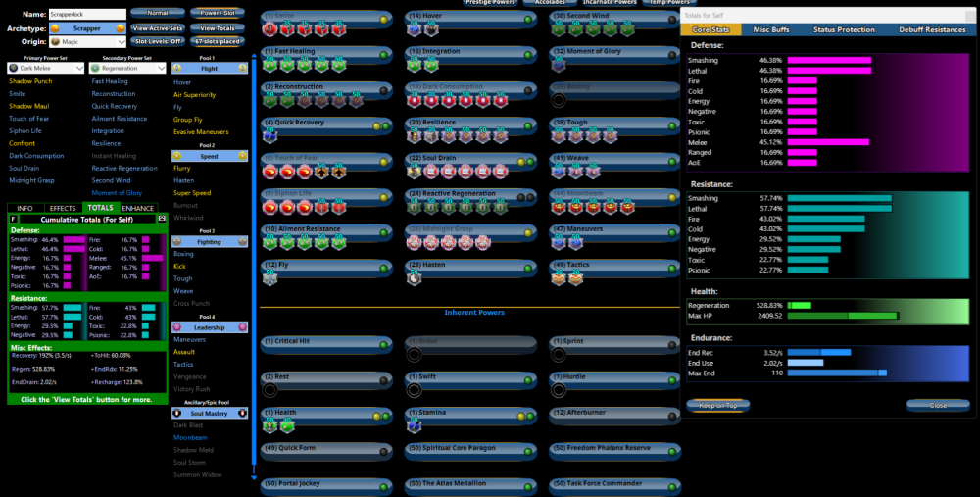Screen dimensions: 980x497
Task: Open the ENHANCE tab in info panel
Action: 137,208
